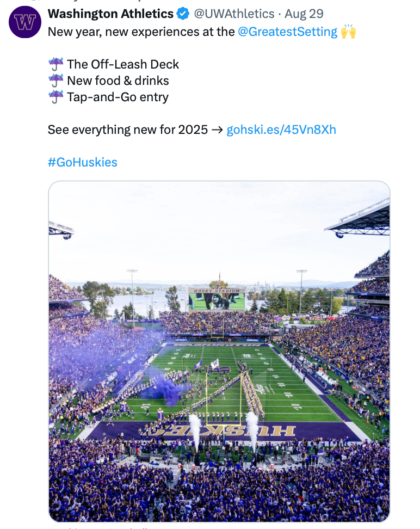Click the "See everything new for 2025" text
Viewport: 420px width, 529px height.
click(127, 130)
